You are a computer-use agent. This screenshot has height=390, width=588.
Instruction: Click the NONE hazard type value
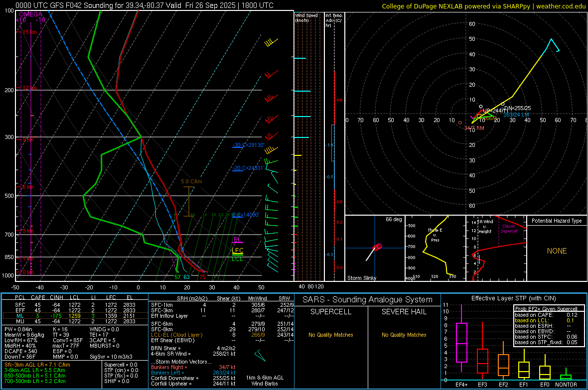[557, 251]
